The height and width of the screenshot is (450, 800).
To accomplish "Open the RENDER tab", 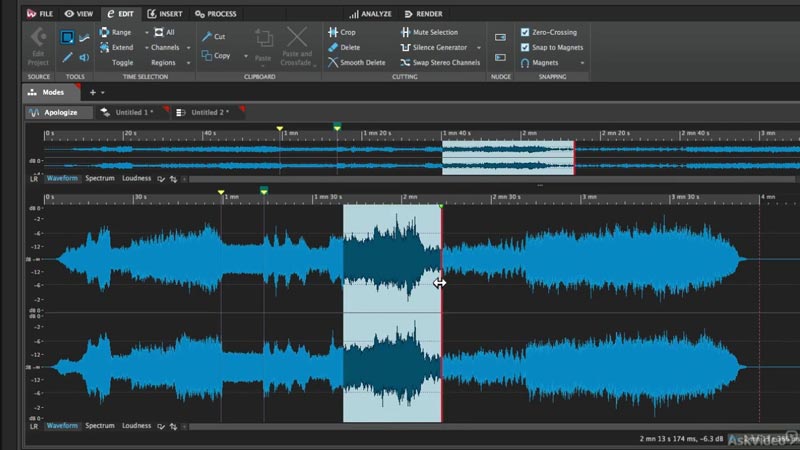I will click(423, 14).
